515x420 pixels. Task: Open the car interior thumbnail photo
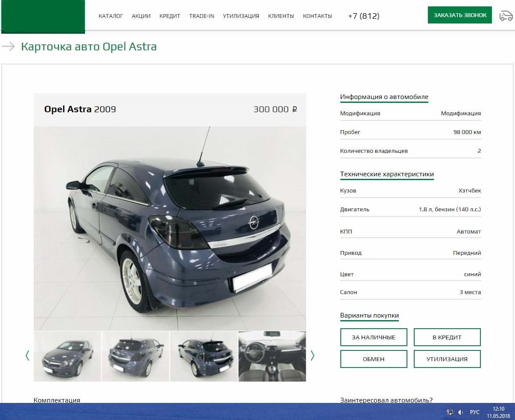coord(272,356)
